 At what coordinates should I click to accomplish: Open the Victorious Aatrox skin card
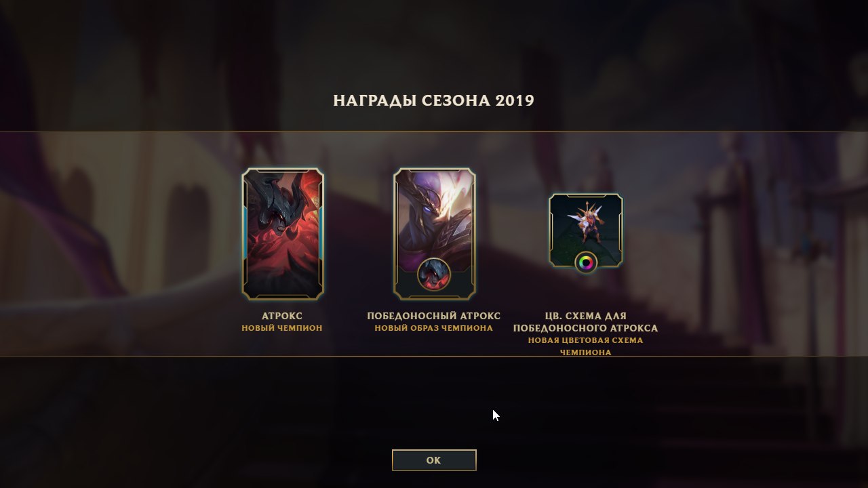(x=435, y=234)
